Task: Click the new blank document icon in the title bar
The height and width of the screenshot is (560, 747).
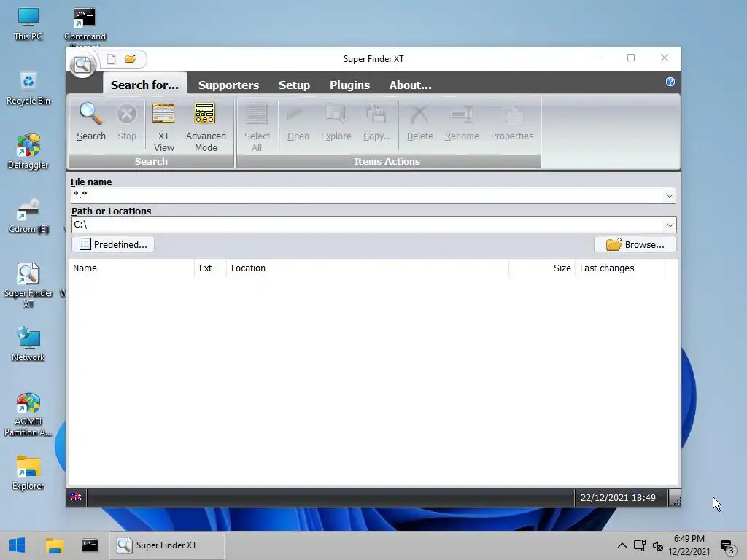Action: 111,59
